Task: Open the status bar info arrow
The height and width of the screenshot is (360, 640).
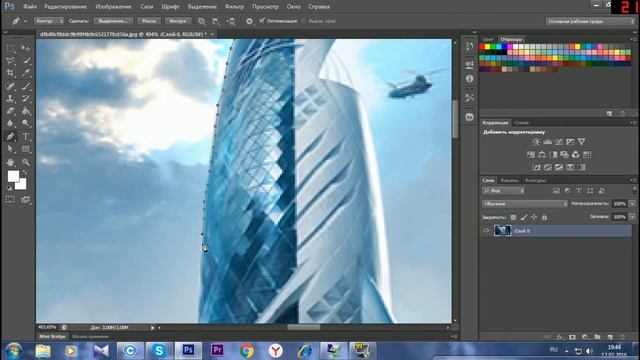Action: (153, 327)
